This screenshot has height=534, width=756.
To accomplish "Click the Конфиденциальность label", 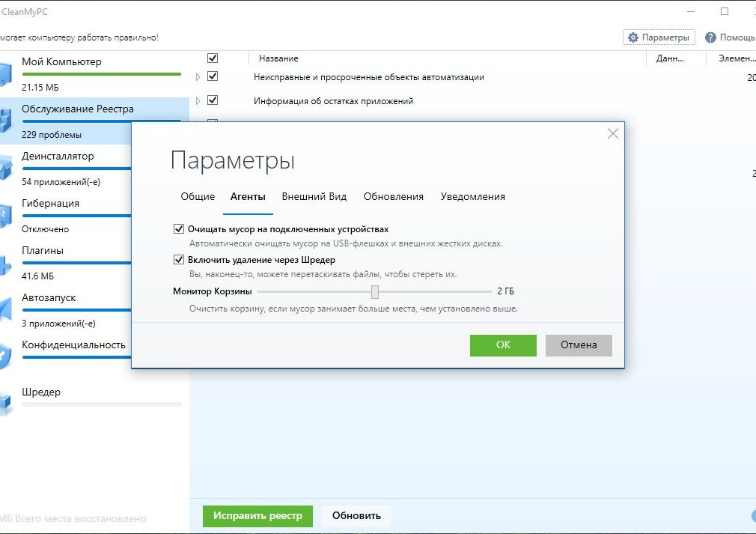I will point(73,345).
